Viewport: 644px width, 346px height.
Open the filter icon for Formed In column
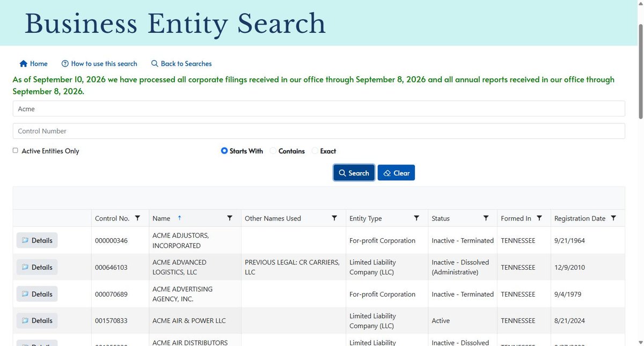coord(539,218)
